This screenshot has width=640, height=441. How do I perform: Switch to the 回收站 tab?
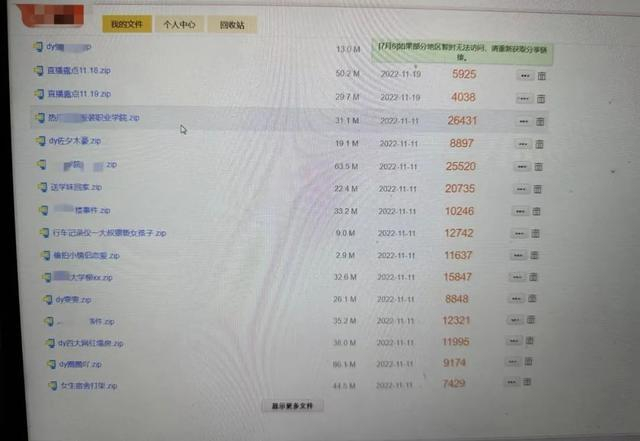tap(232, 25)
